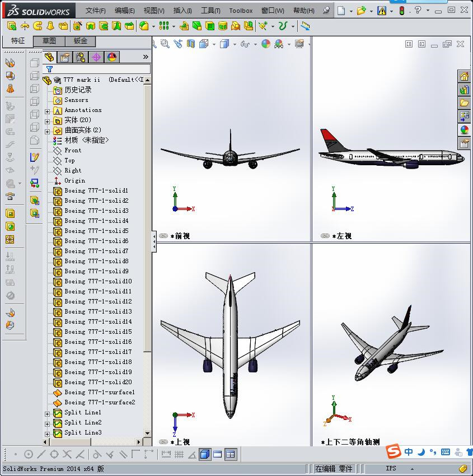The width and height of the screenshot is (473, 476).
Task: Open the FeatureManager design tree tab
Action: pyautogui.click(x=49, y=57)
